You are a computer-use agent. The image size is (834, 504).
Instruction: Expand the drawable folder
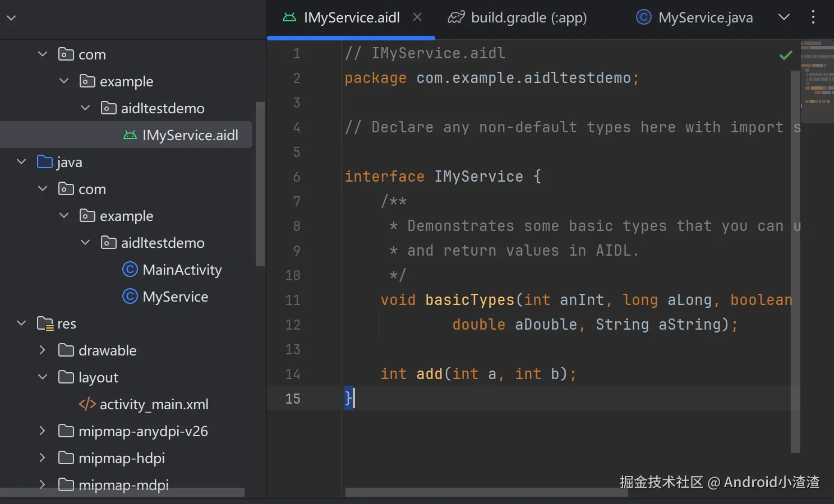43,350
